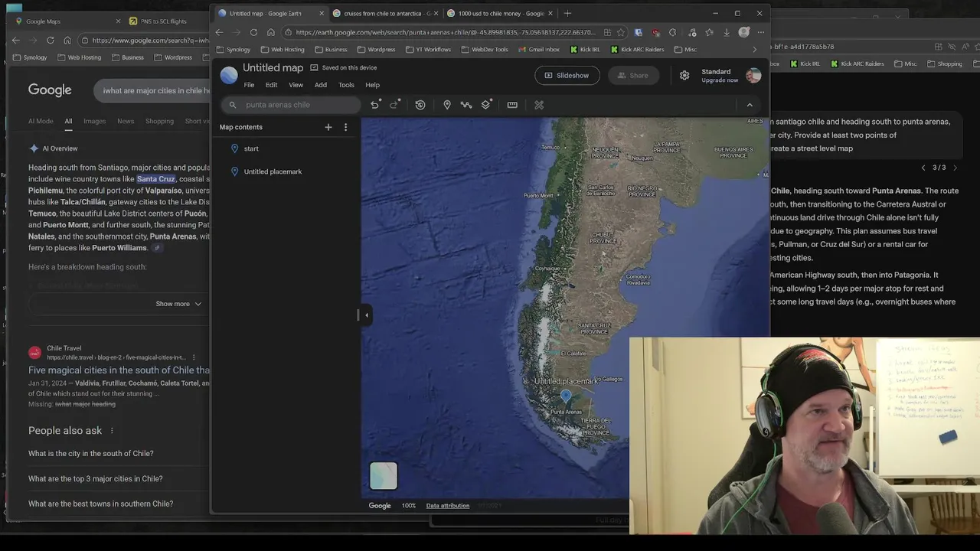Open a new browser tab
Screen dimensions: 980x551
point(567,13)
